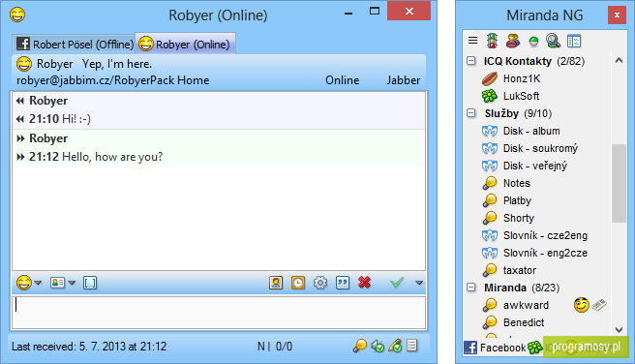Click the quote button icon
This screenshot has height=364, width=635.
pos(343,283)
